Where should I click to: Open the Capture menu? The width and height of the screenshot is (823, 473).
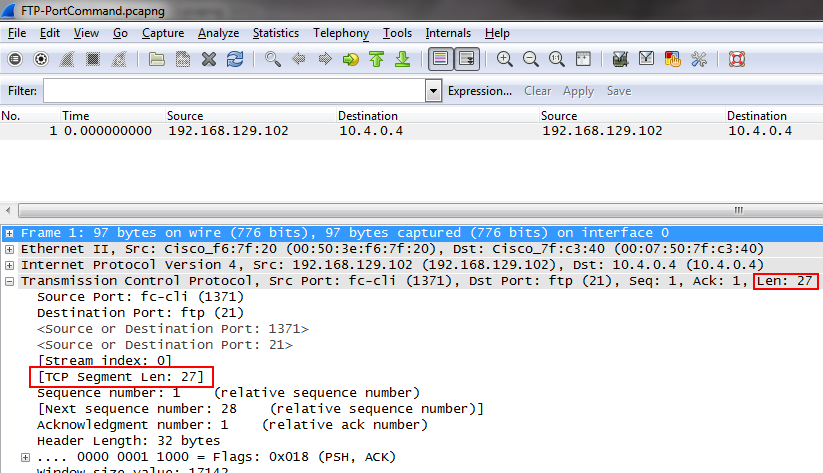pos(163,33)
